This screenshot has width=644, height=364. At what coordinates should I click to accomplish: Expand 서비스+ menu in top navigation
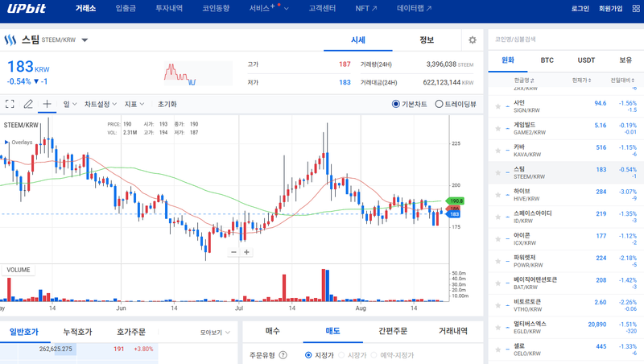[x=269, y=8]
